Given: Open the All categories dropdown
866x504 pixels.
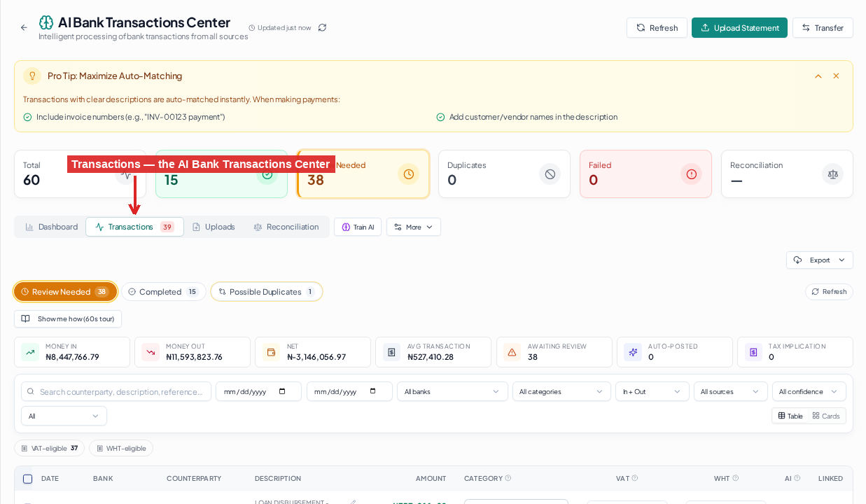Looking at the screenshot, I should tap(561, 391).
